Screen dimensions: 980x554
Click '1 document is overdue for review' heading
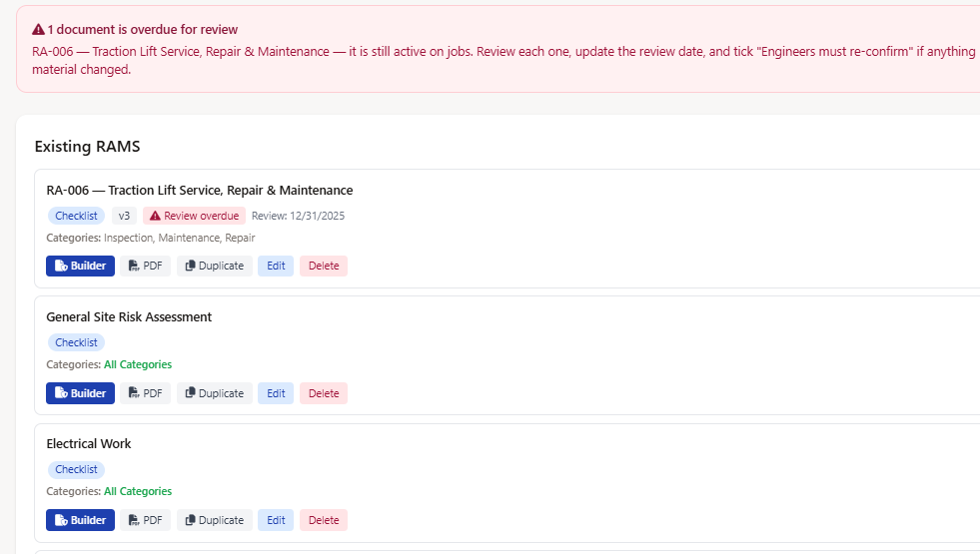point(143,29)
